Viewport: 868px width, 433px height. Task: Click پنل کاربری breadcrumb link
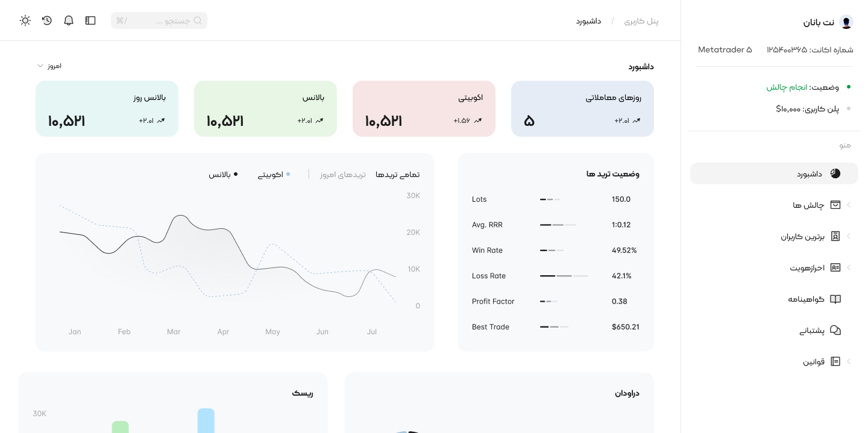[641, 21]
